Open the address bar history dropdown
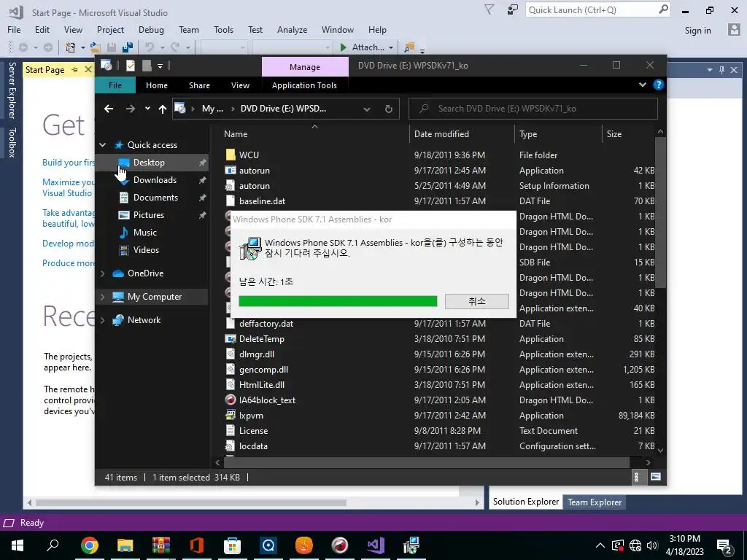The height and width of the screenshot is (560, 747). point(367,109)
